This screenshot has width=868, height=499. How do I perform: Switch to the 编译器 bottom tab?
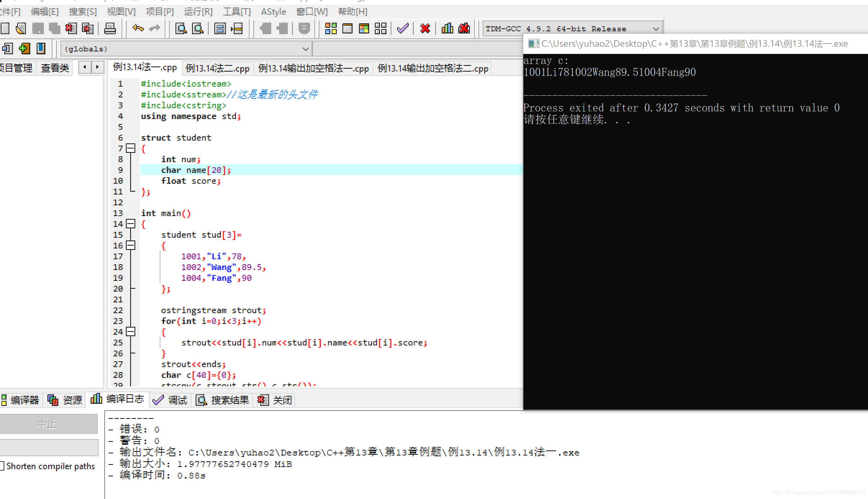pyautogui.click(x=21, y=400)
